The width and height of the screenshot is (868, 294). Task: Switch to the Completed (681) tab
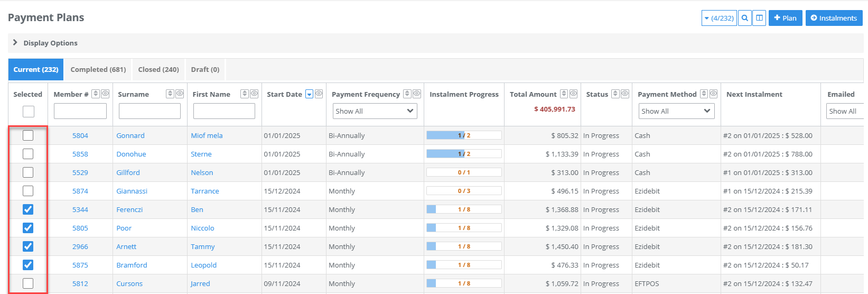point(98,69)
